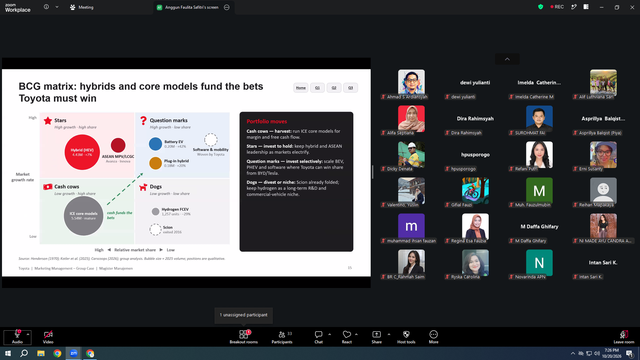640x360 pixels.
Task: Click the dark red ASEAN MPV circle
Action: pos(118,145)
